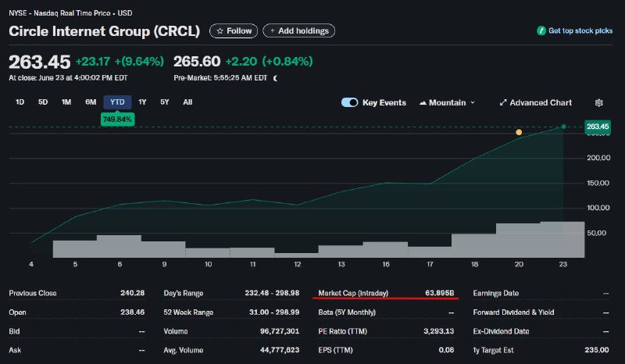Select the All time range
This screenshot has width=625, height=364.
tap(187, 102)
